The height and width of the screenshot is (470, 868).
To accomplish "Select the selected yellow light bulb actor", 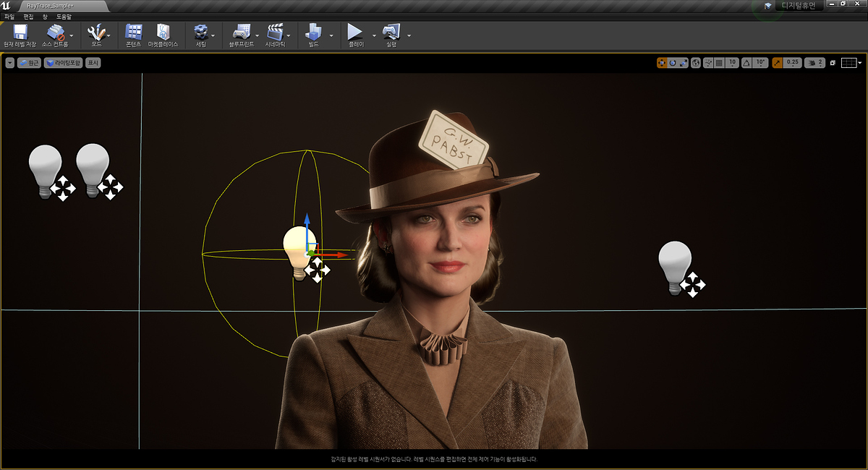I will 297,252.
